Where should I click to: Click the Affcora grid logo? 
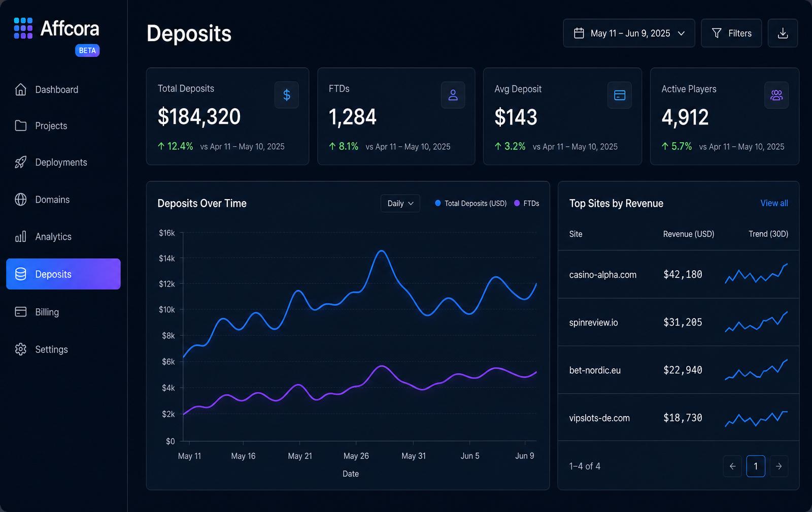pos(23,28)
